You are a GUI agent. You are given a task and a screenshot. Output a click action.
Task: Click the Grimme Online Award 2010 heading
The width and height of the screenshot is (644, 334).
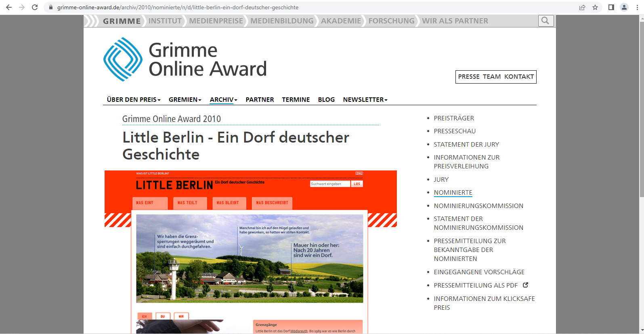(x=172, y=119)
